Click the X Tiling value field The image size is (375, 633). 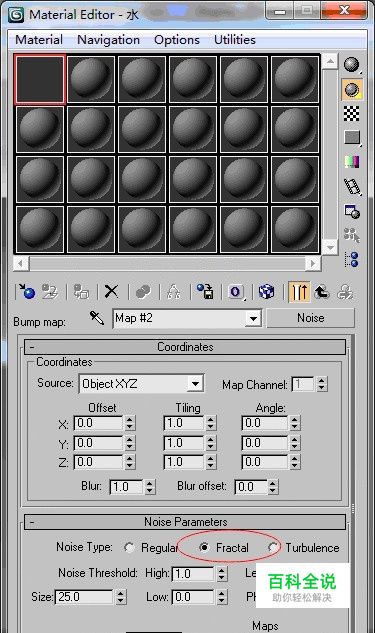pyautogui.click(x=184, y=423)
